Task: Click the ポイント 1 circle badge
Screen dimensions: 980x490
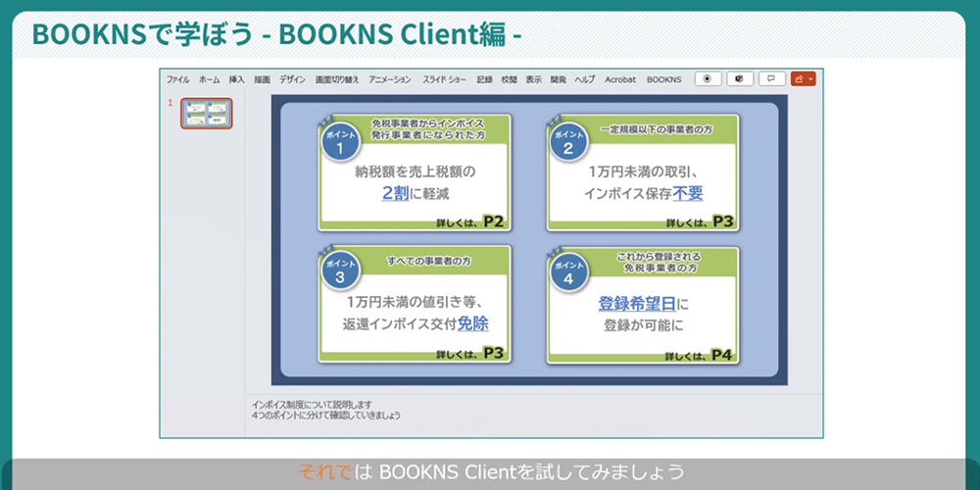Action: 341,143
